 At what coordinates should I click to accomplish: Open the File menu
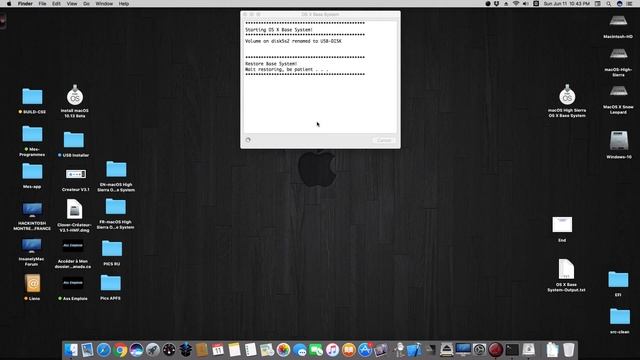42,4
